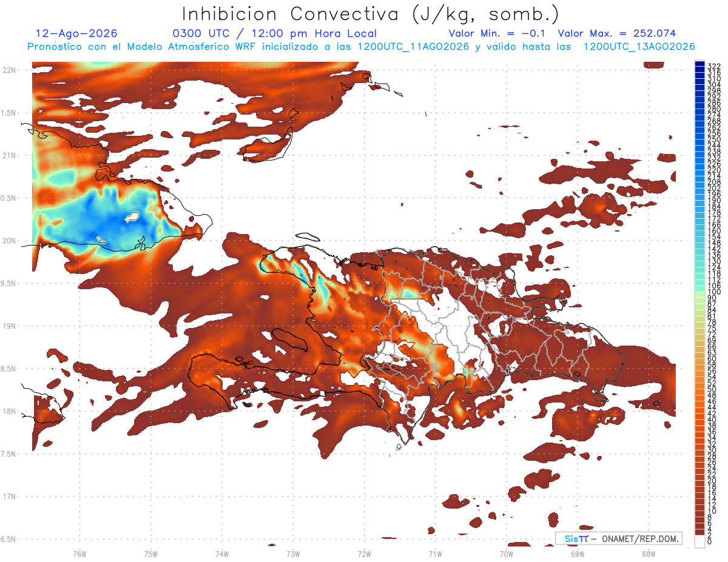Screen dimensions: 728x562
Task: Click the title "Inhibicion Convectiva (J/kg, somb.)"
Action: 371,15
